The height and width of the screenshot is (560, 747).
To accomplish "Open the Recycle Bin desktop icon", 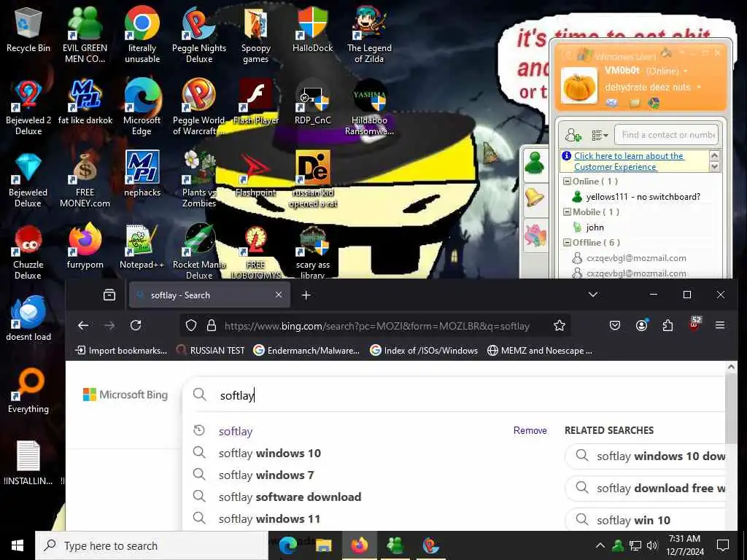I will (28, 31).
